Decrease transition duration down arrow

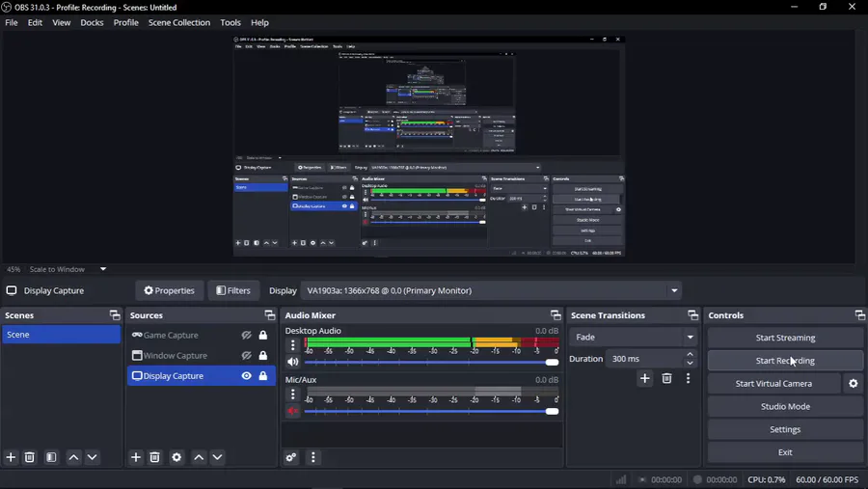[690, 364]
